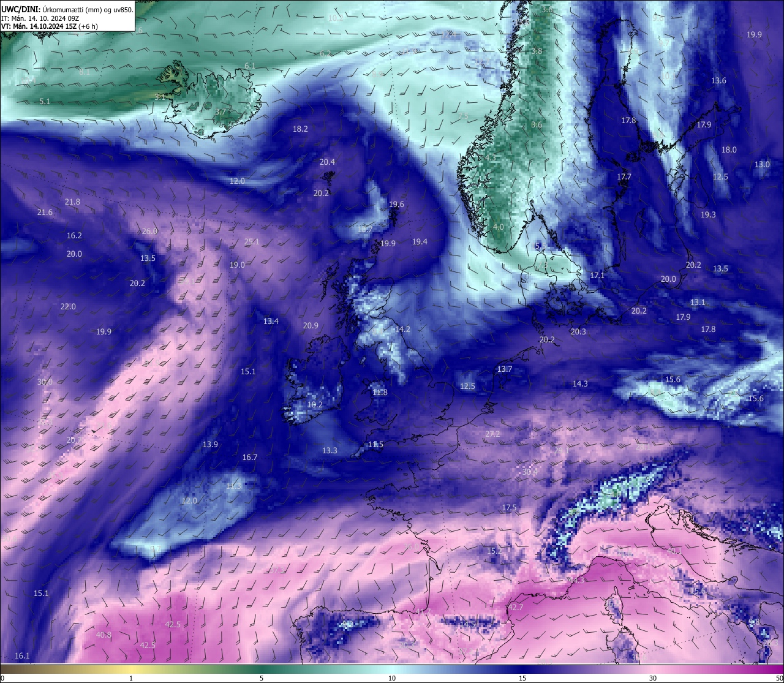Click the 13.3 value label
The height and width of the screenshot is (683, 784).
pyautogui.click(x=330, y=451)
